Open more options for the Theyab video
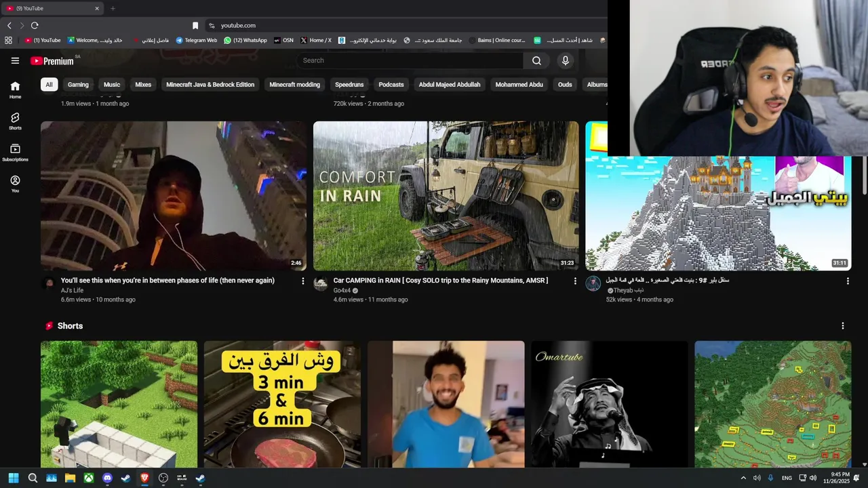 848,281
